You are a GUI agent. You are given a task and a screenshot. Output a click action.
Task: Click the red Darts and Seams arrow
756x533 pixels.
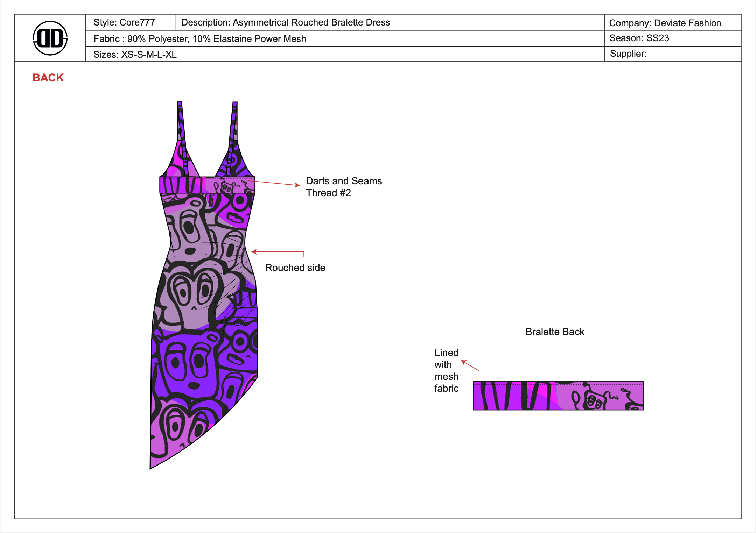(275, 183)
